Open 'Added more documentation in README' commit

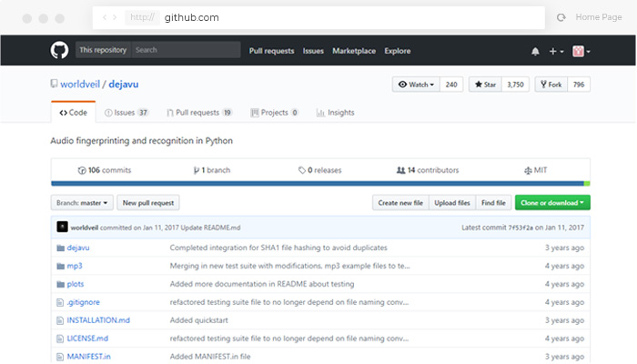[262, 284]
